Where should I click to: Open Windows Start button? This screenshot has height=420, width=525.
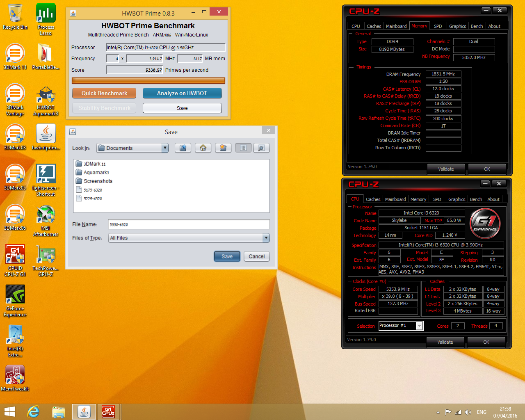10,412
